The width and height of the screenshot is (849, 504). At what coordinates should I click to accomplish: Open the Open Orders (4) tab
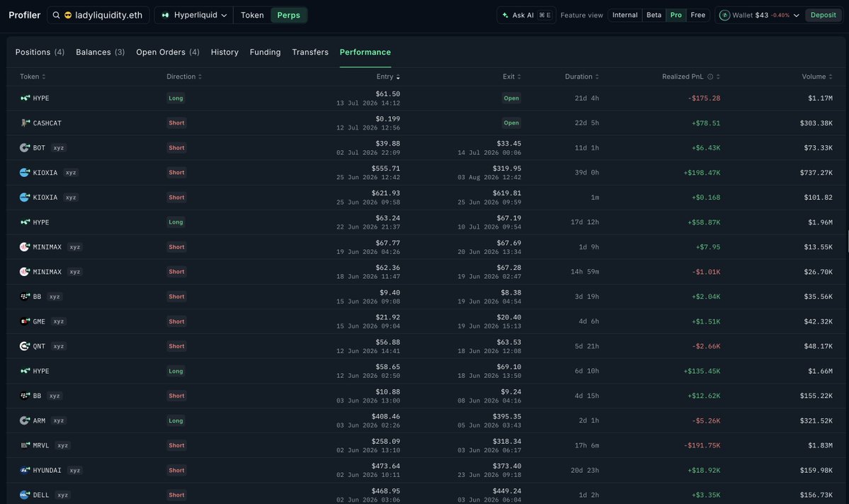(x=168, y=52)
